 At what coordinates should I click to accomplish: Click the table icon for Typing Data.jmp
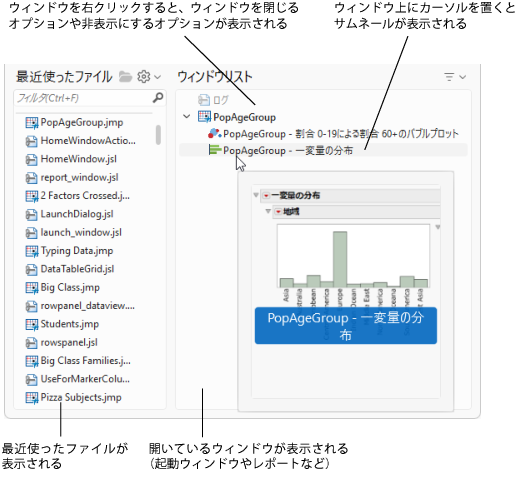(x=32, y=251)
